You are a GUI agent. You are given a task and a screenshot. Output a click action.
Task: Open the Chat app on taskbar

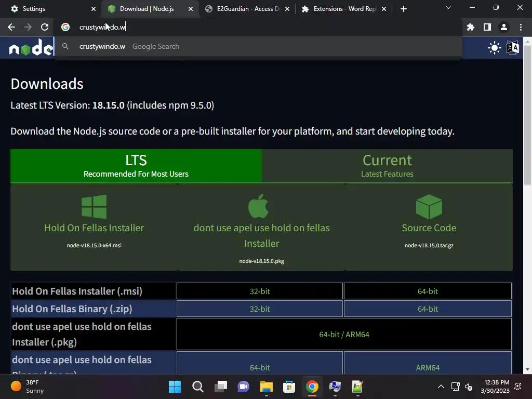(x=243, y=387)
